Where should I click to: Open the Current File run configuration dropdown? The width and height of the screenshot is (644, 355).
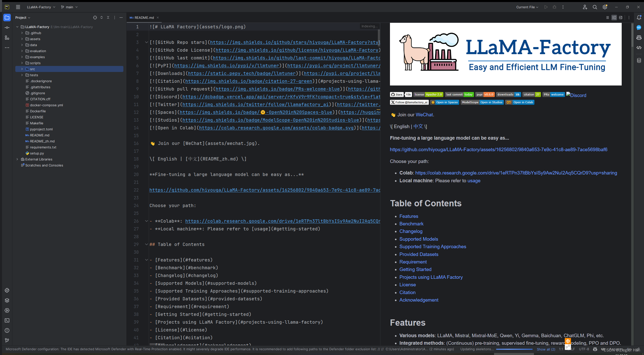point(527,7)
